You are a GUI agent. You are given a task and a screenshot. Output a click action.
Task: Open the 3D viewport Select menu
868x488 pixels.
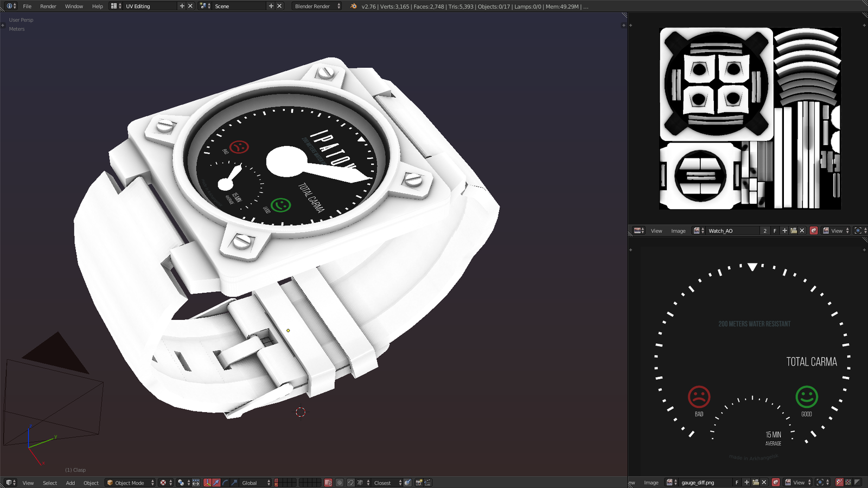click(x=50, y=483)
